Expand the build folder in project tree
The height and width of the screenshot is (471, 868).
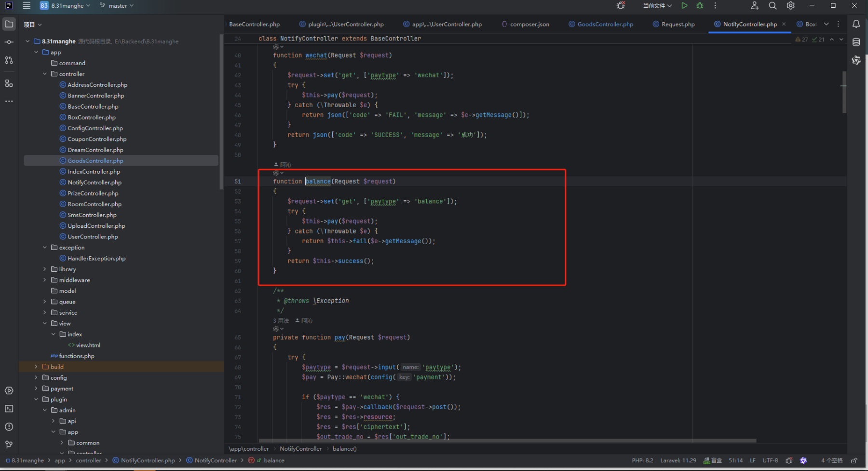pos(36,367)
